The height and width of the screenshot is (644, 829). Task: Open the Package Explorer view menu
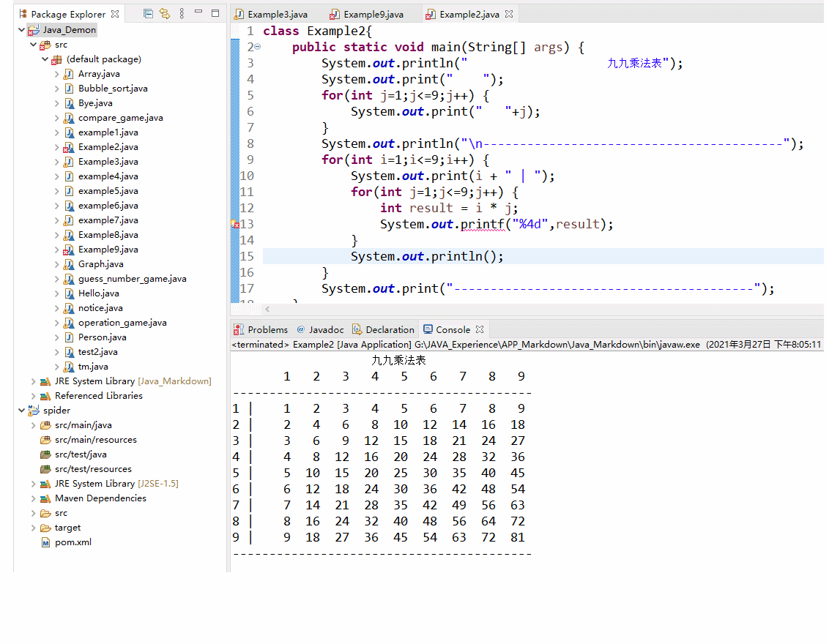[182, 13]
